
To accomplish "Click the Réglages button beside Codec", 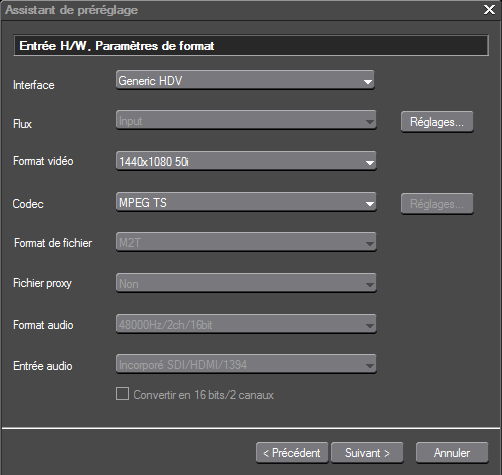I will click(437, 204).
